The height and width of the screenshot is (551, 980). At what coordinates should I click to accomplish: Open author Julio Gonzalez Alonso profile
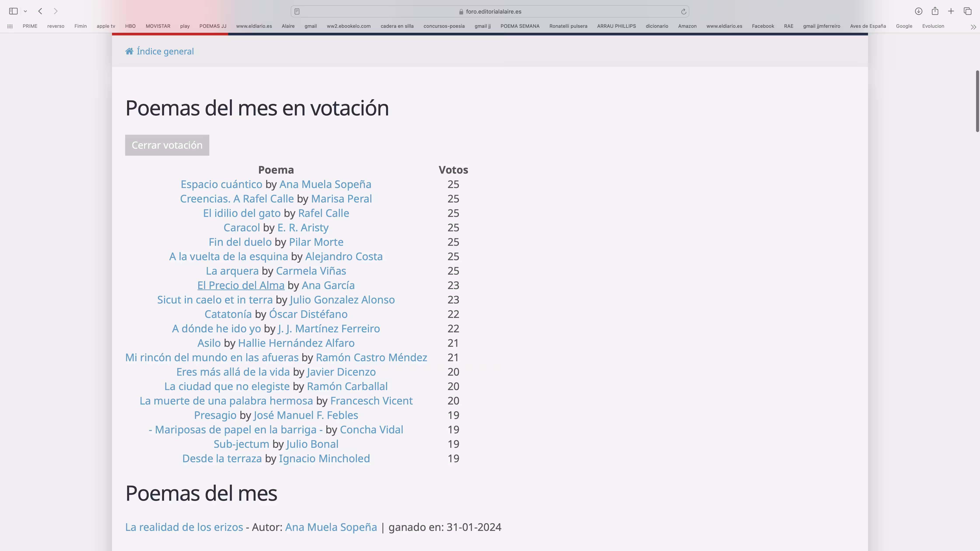click(342, 300)
